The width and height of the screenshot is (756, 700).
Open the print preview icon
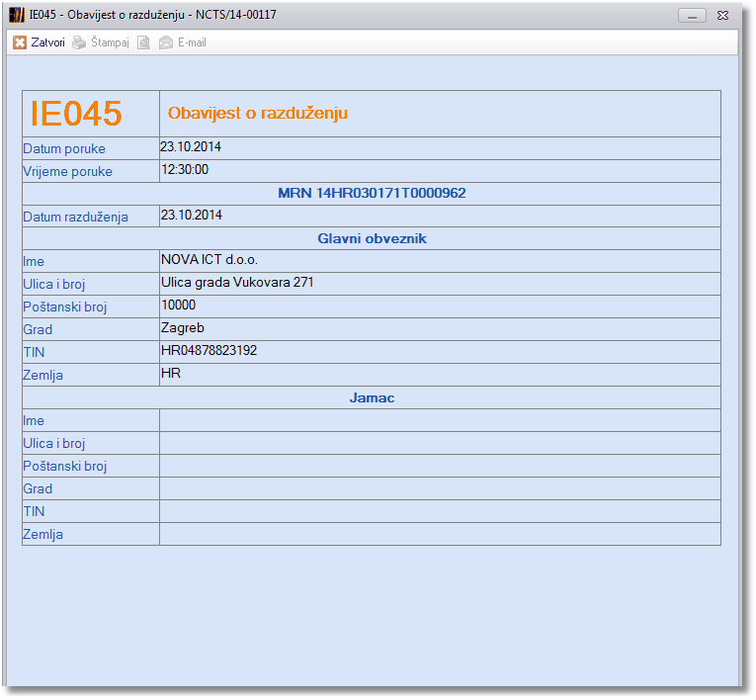[x=143, y=43]
